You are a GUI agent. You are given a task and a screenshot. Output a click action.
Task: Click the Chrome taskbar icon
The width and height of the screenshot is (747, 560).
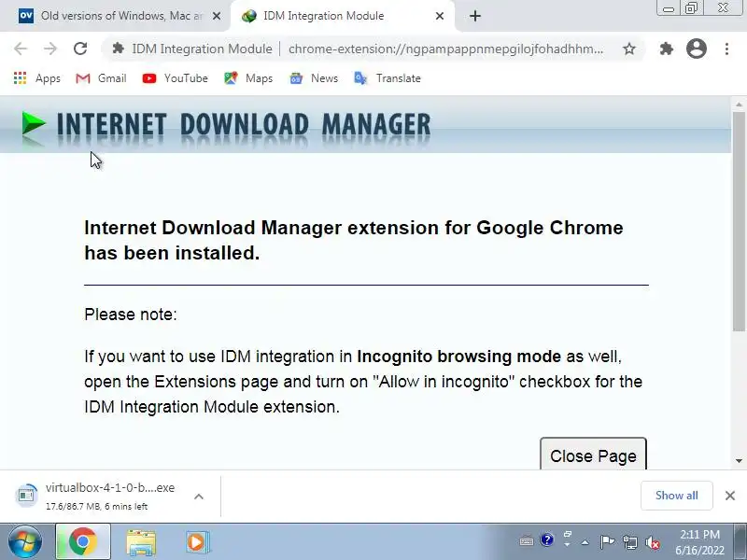point(83,542)
